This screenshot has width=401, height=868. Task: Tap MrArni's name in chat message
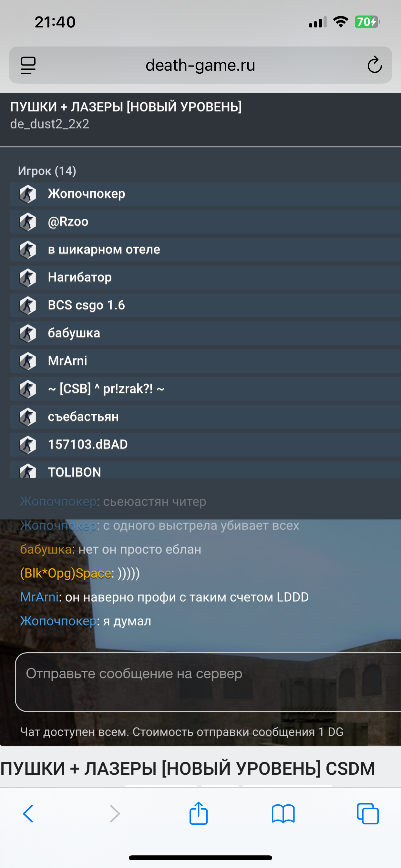coord(39,597)
